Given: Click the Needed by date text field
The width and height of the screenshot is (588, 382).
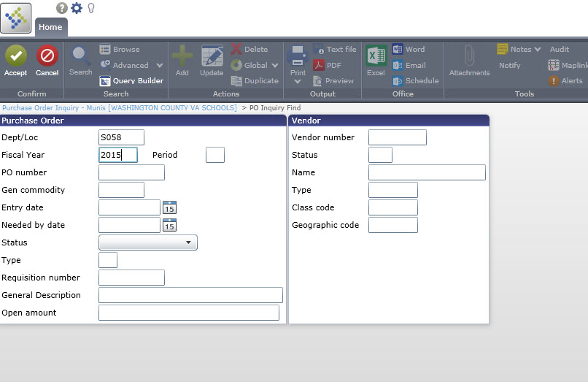Looking at the screenshot, I should 129,225.
